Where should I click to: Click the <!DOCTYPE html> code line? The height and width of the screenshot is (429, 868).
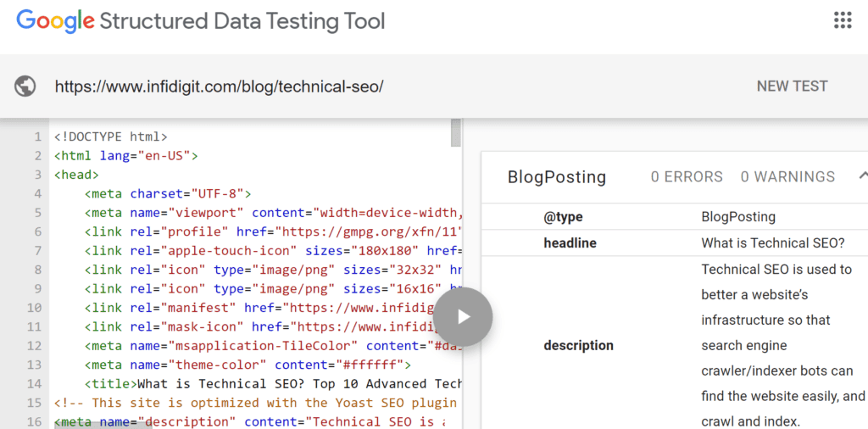pyautogui.click(x=111, y=136)
